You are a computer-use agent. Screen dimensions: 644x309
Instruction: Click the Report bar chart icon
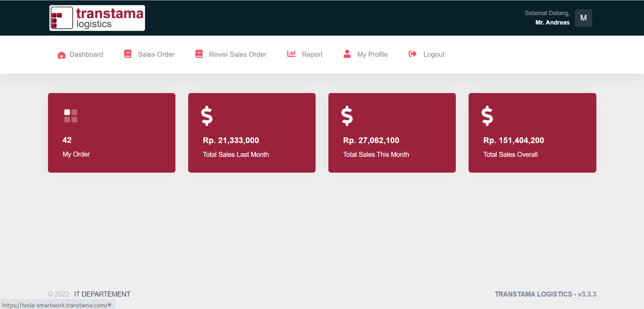point(291,54)
